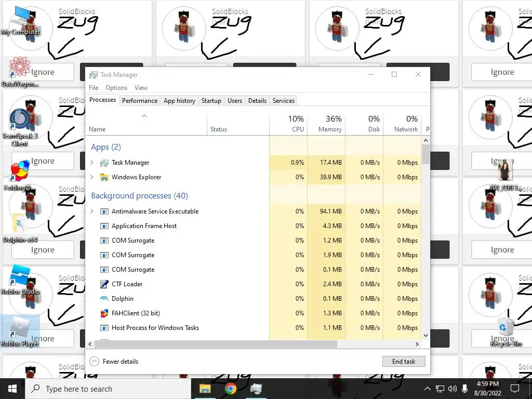Open Recycle Bin on desktop
532x399 pixels.
point(506,332)
